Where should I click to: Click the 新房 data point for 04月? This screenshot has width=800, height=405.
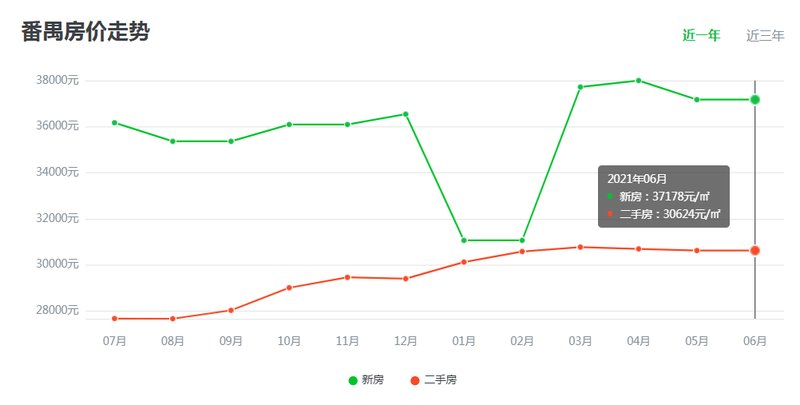(639, 80)
